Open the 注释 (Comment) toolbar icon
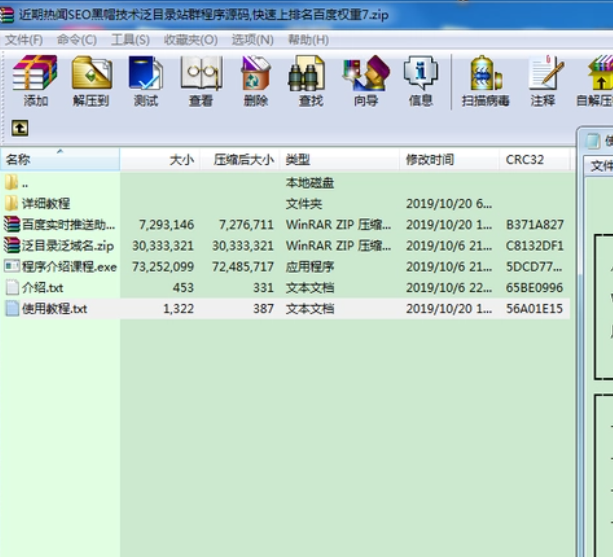The image size is (613, 557). coord(545,73)
